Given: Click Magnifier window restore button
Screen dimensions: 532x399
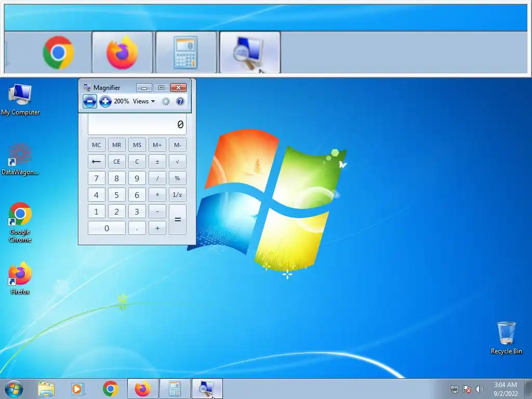Looking at the screenshot, I should coord(161,88).
